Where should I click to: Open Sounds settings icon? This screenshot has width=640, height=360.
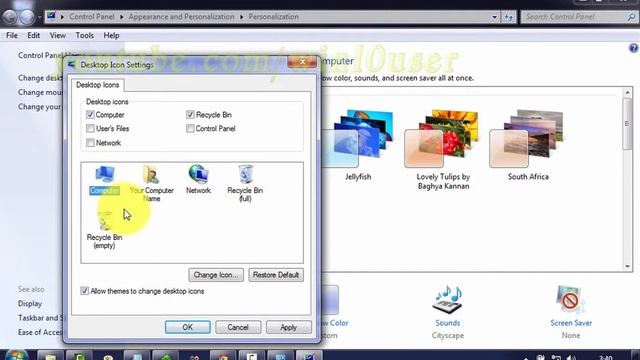(x=447, y=300)
